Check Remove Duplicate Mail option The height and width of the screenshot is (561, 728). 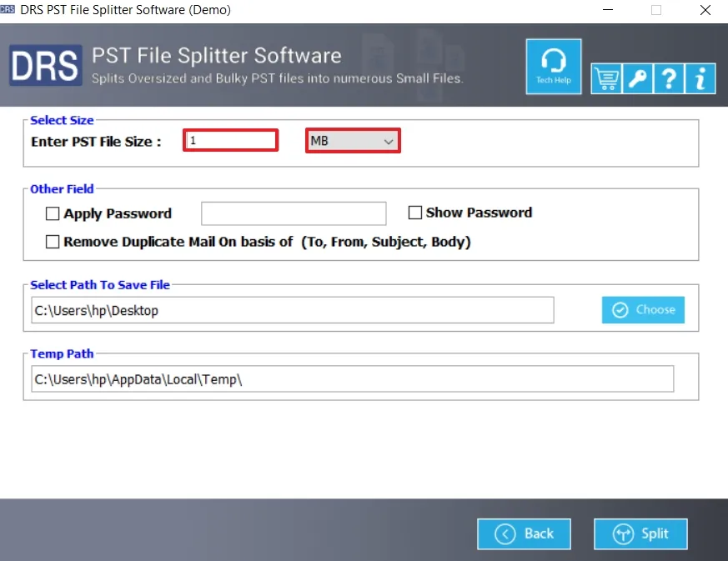pyautogui.click(x=53, y=242)
